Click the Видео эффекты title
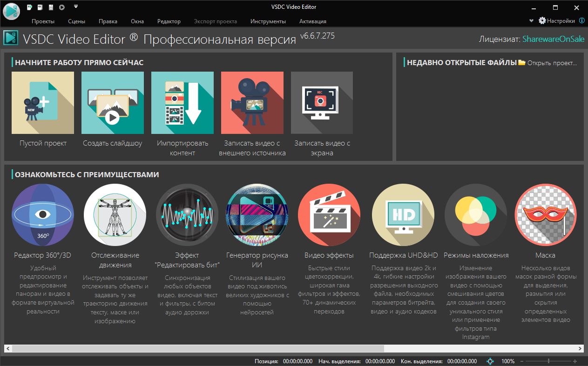 pyautogui.click(x=329, y=255)
